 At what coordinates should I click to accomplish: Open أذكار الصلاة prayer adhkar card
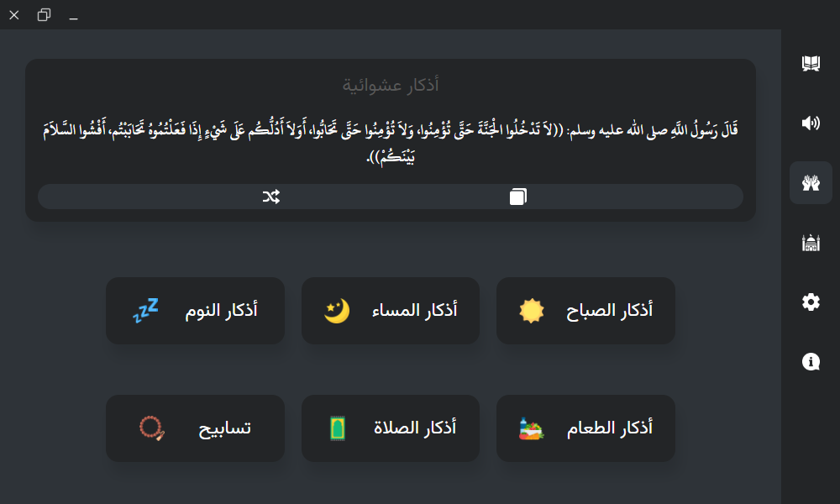point(391,428)
